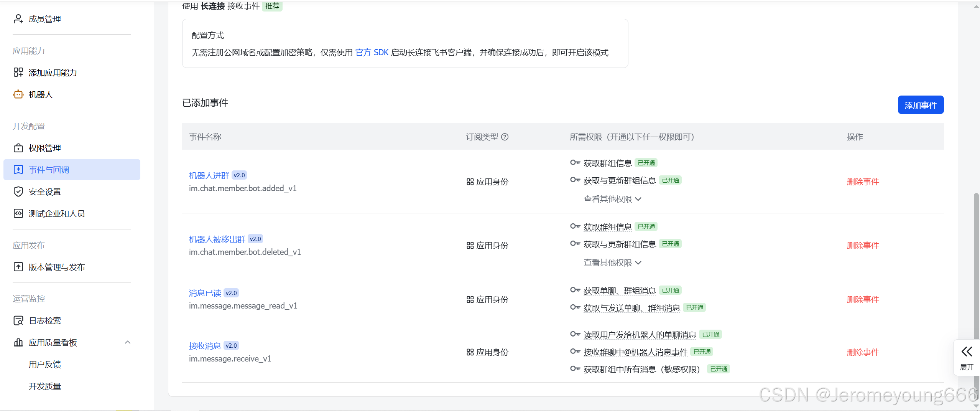Click the 展开 panel control on right edge
The image size is (980, 411).
(967, 358)
